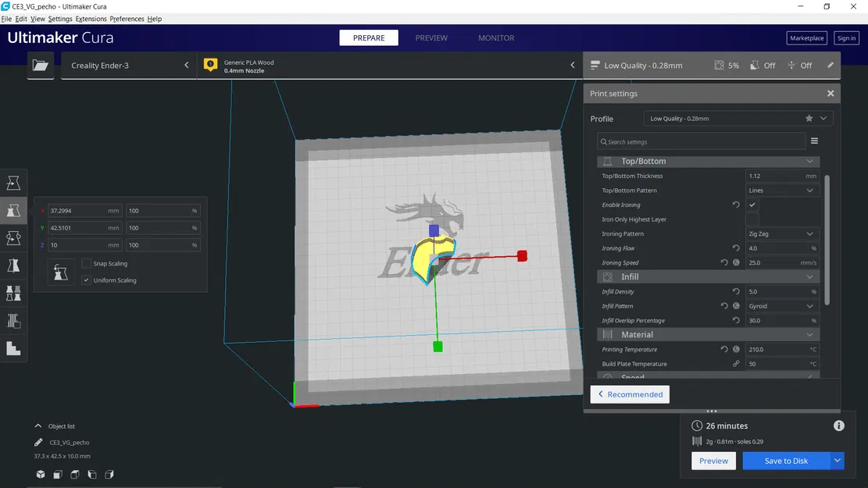Collapse the Infill settings section
Viewport: 868px width, 488px height.
708,276
